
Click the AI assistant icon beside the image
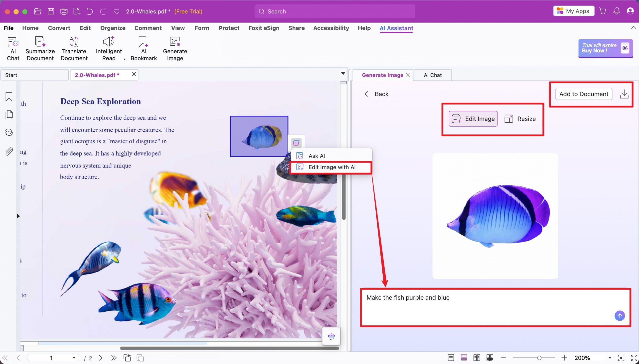click(296, 143)
